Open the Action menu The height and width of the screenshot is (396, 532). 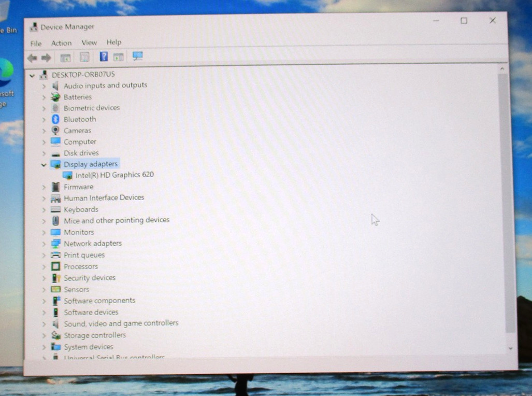pyautogui.click(x=62, y=43)
